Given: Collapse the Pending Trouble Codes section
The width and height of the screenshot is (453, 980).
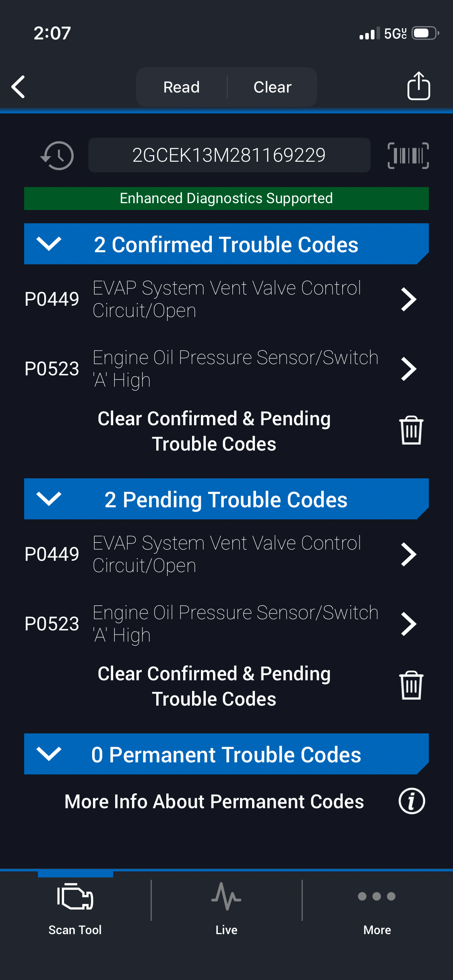Looking at the screenshot, I should tap(49, 499).
